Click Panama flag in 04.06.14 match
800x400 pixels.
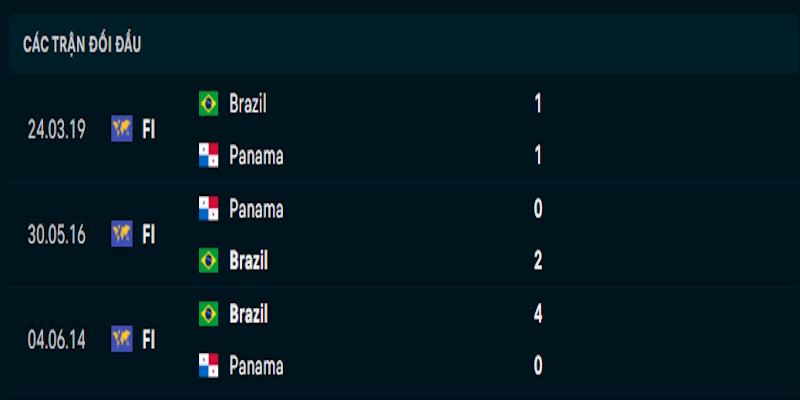pos(208,365)
